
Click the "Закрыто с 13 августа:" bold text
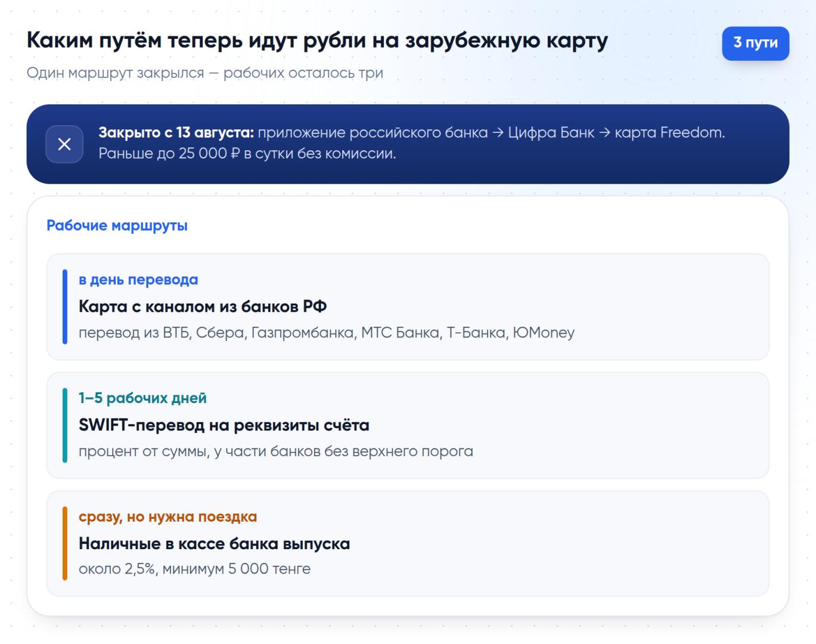[x=176, y=132]
